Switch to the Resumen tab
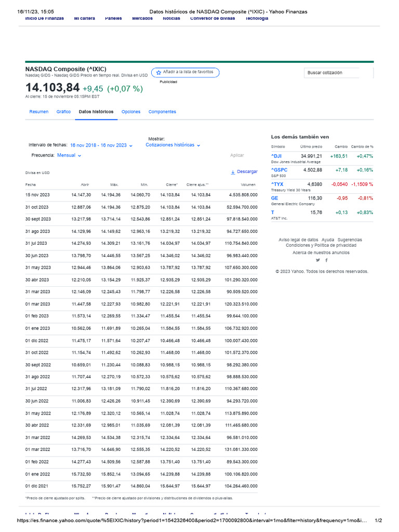Image resolution: width=399 pixels, height=532 pixels. click(x=38, y=112)
